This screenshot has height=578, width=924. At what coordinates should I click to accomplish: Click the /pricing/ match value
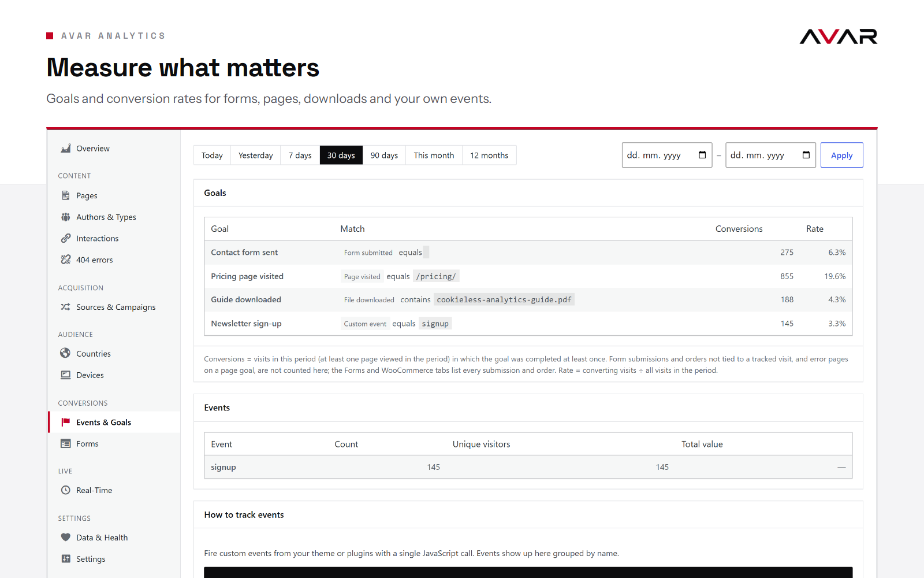pyautogui.click(x=436, y=276)
